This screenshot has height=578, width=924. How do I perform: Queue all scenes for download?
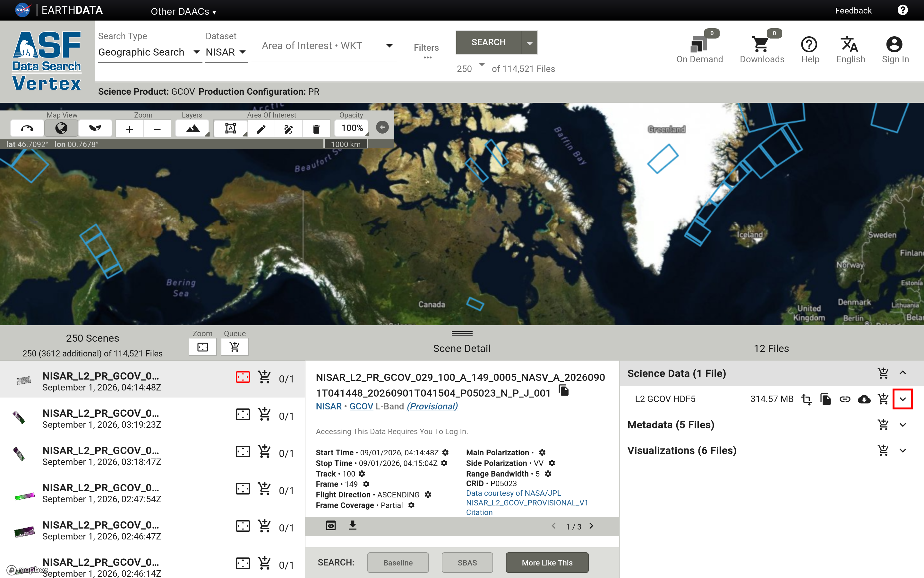tap(235, 347)
